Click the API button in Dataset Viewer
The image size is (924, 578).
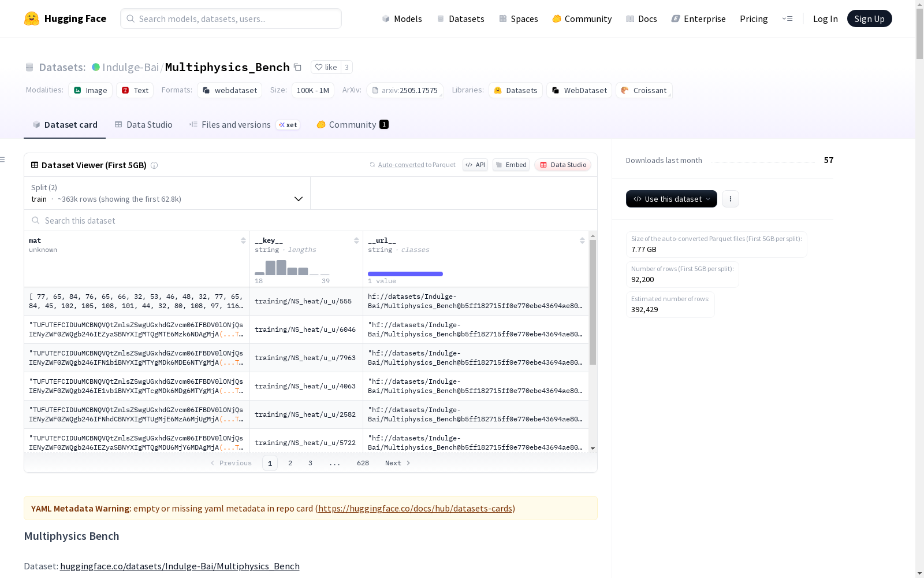tap(475, 165)
